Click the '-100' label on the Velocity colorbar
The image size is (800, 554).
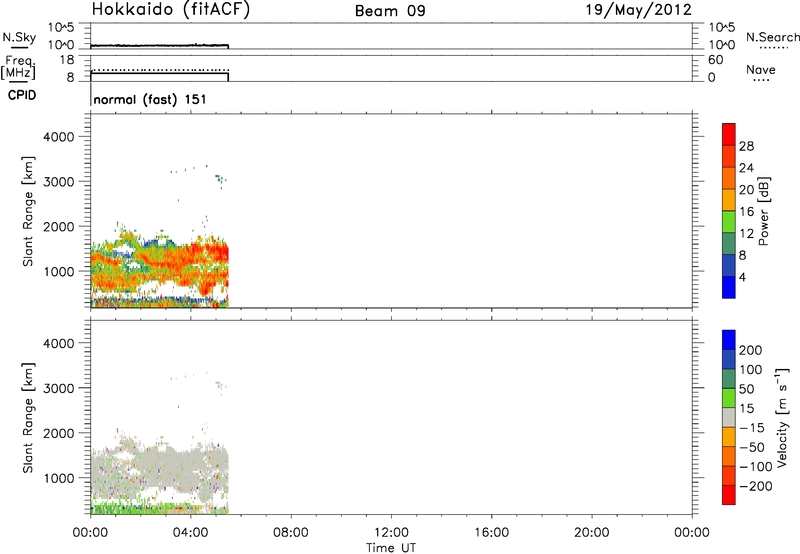pos(755,467)
